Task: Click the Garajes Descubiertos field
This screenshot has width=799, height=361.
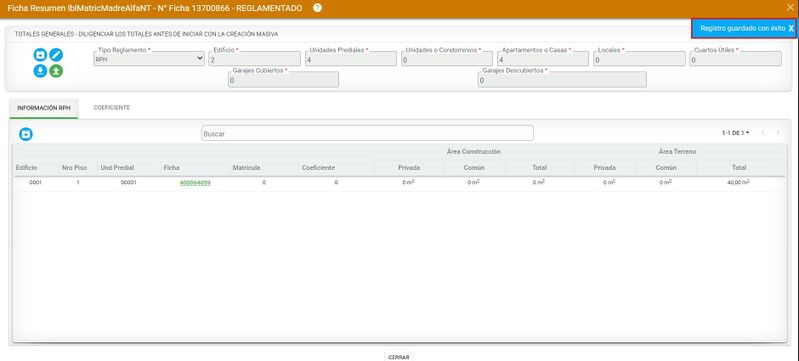Action: [562, 80]
